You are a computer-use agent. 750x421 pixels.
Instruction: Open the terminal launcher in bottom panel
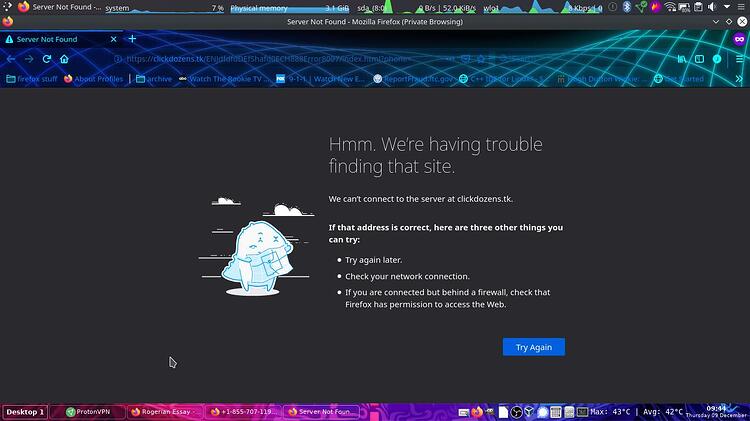coord(582,412)
